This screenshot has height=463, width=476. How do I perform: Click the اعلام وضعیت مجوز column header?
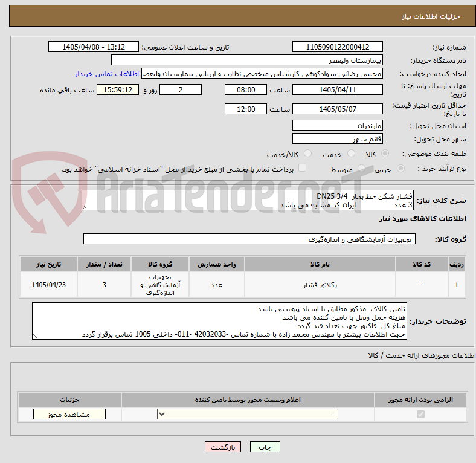pyautogui.click(x=248, y=400)
